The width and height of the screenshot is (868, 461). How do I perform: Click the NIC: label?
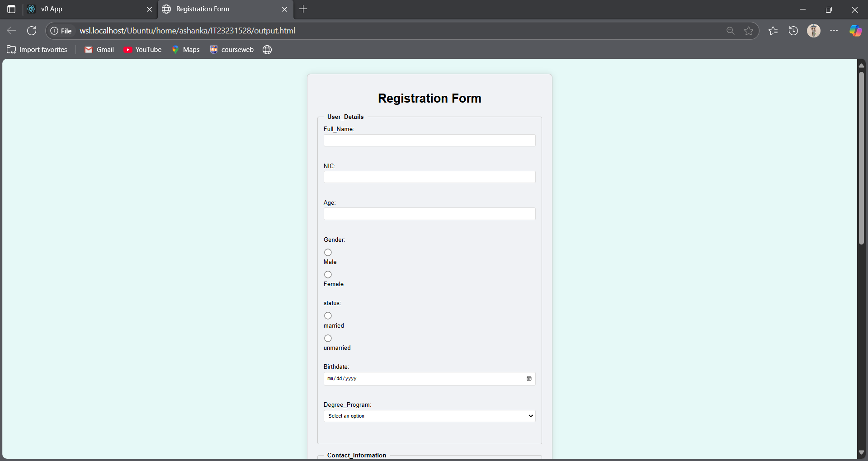pos(329,166)
